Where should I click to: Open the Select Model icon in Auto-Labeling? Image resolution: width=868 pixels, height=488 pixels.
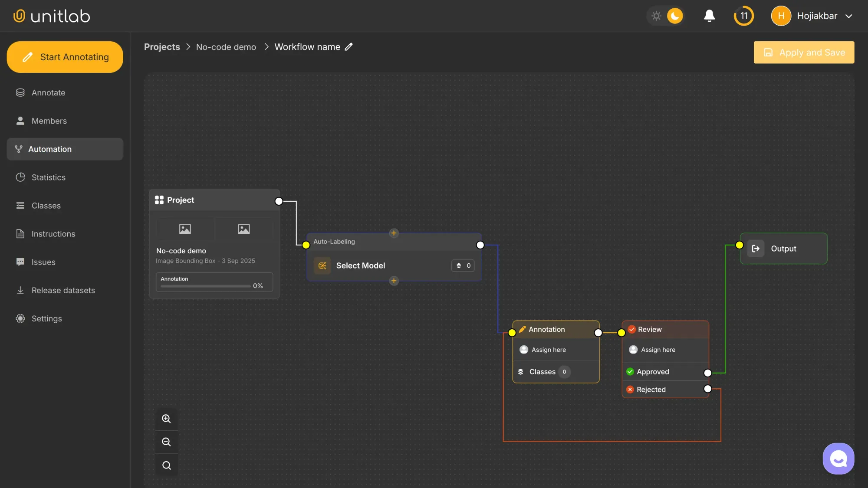(x=322, y=265)
